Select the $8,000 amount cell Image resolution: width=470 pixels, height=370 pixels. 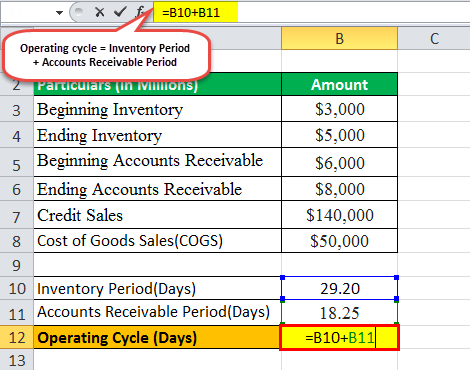(339, 189)
